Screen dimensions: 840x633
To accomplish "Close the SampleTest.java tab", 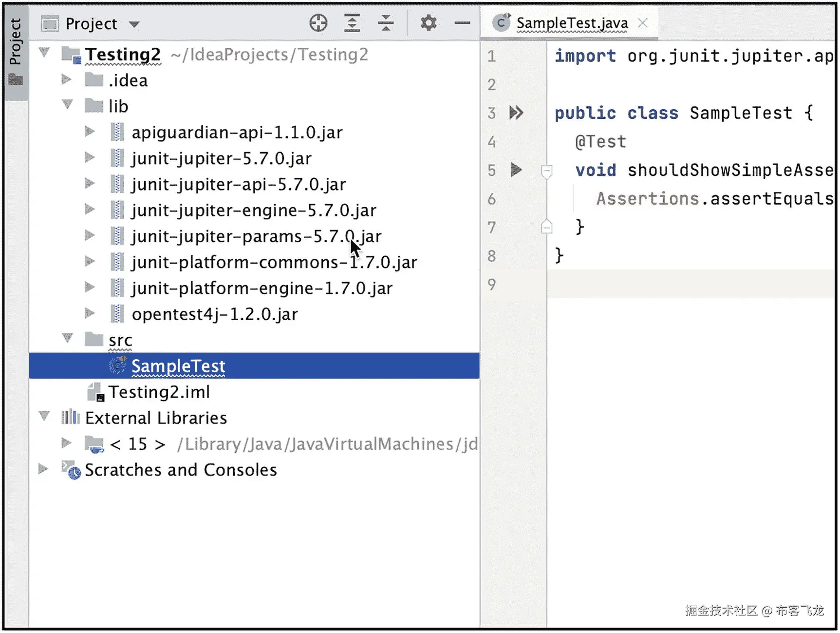I will click(643, 23).
